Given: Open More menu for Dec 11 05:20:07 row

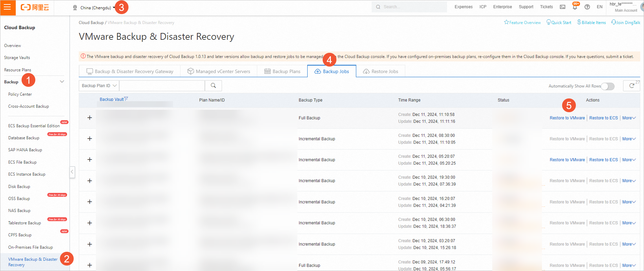Looking at the screenshot, I should (629, 160).
